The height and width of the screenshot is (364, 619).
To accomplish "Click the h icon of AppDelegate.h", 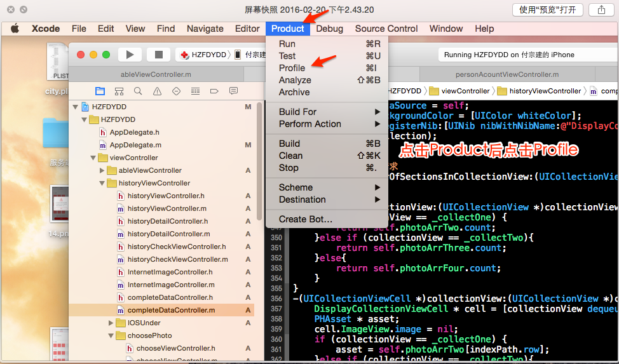I will pyautogui.click(x=103, y=132).
